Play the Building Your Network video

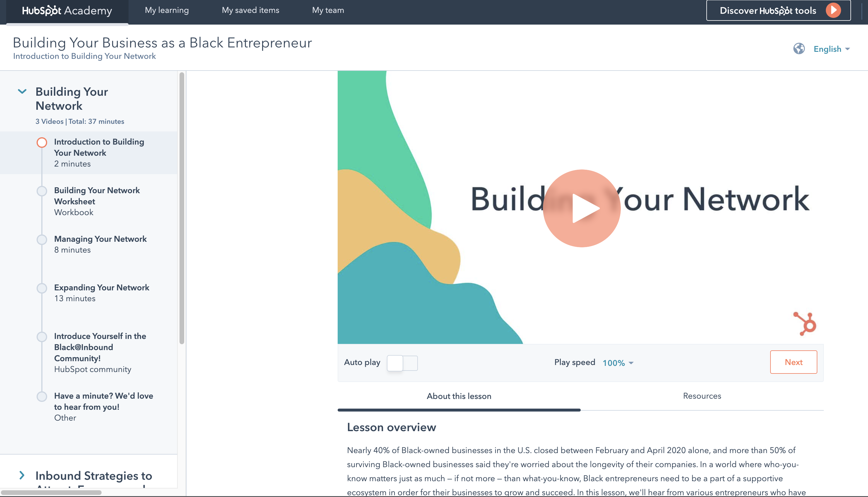tap(582, 208)
